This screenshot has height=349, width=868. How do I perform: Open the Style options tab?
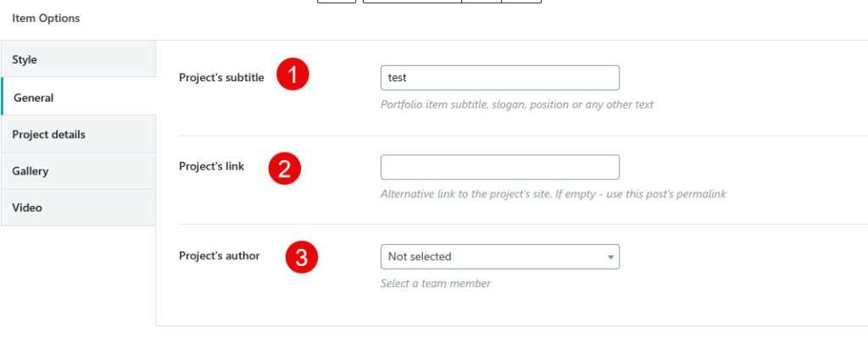(x=78, y=59)
